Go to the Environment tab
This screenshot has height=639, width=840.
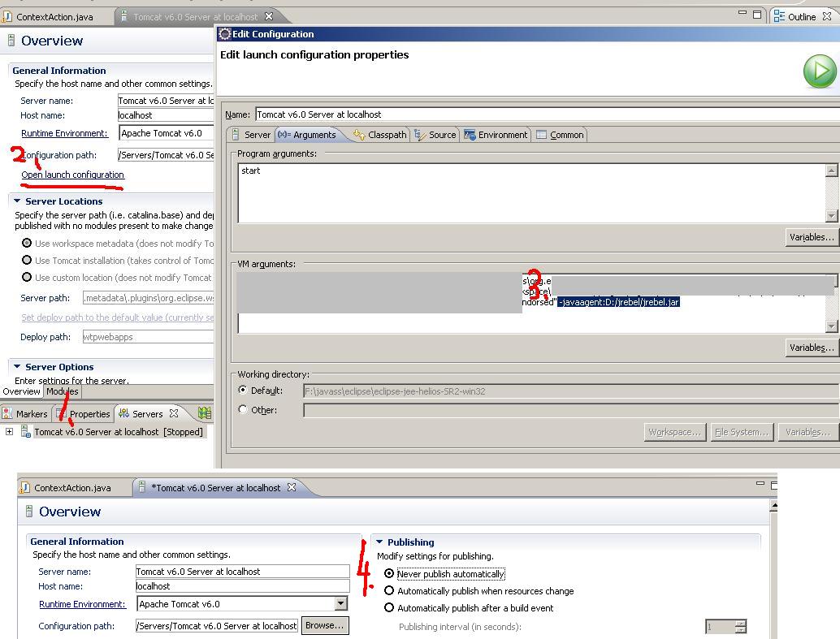[x=496, y=135]
